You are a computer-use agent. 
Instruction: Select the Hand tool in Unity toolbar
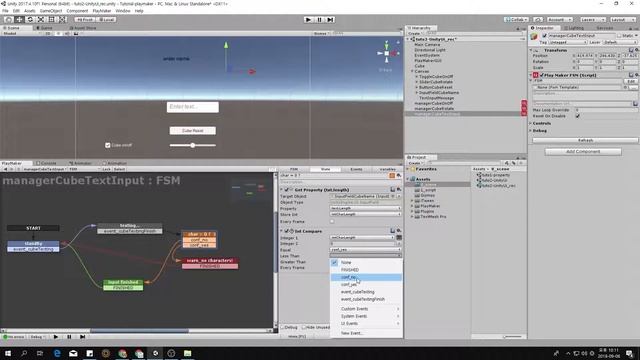(8, 19)
